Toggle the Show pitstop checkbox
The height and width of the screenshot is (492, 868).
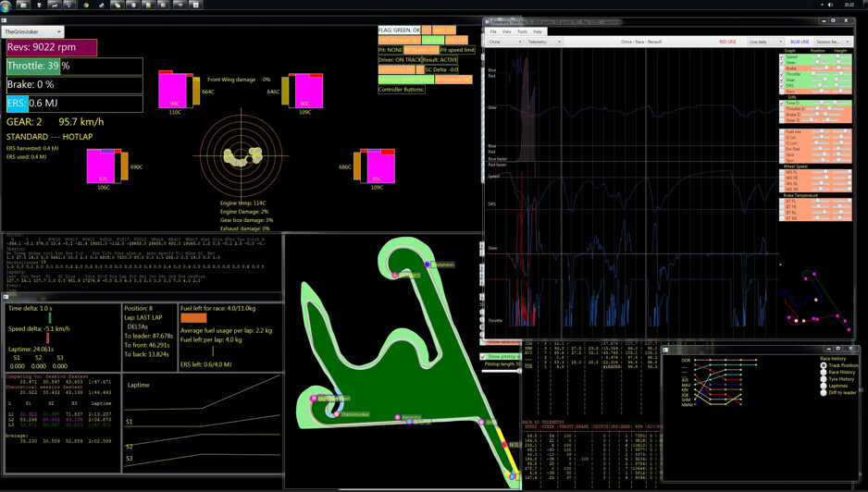[x=483, y=356]
